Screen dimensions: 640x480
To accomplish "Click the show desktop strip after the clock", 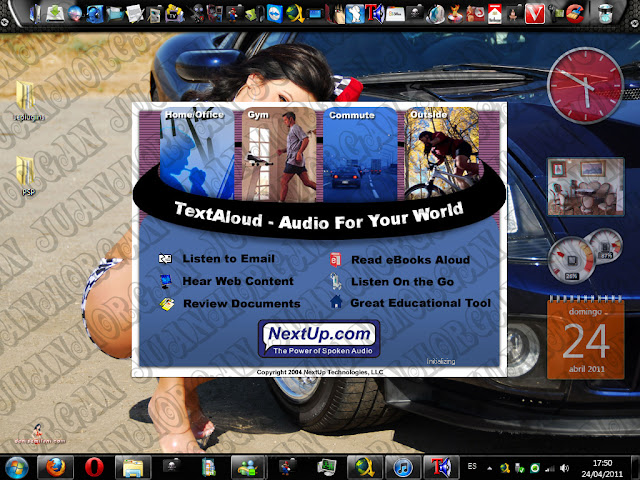I will (x=635, y=467).
